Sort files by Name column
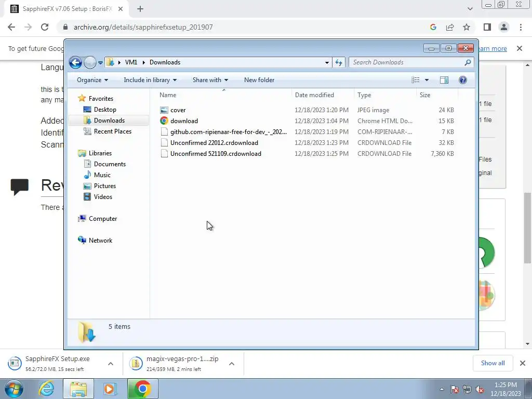 pos(224,95)
